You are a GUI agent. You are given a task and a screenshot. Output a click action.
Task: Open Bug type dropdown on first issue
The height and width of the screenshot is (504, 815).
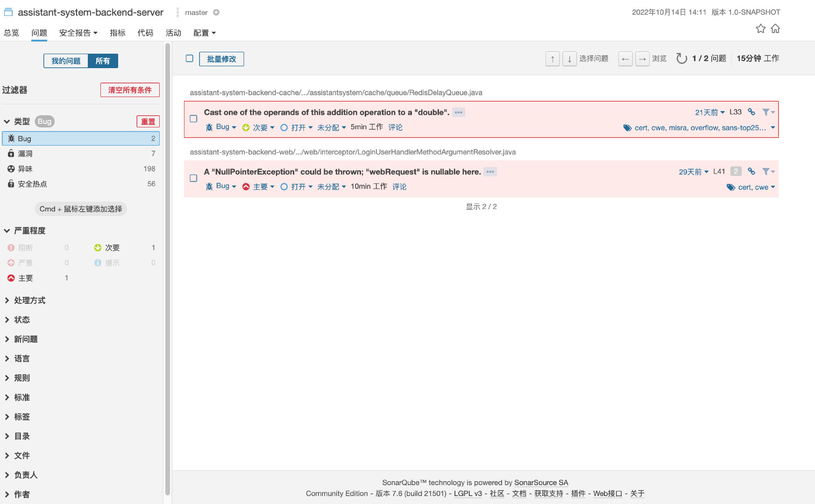pyautogui.click(x=221, y=127)
